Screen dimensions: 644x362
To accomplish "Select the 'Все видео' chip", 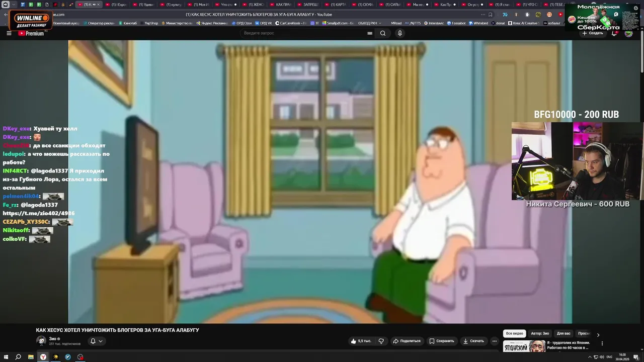I will point(515,333).
